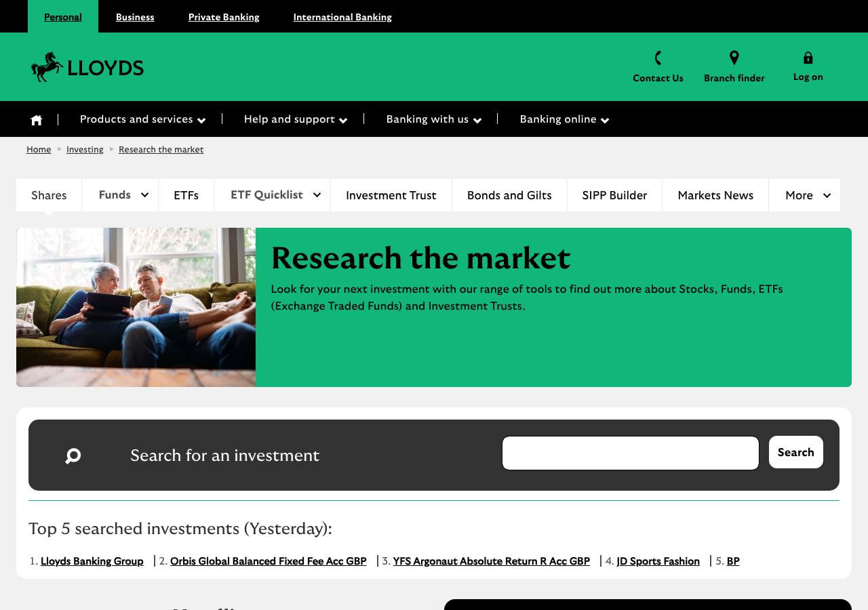Switch to International Banking
The width and height of the screenshot is (868, 610).
coord(342,17)
